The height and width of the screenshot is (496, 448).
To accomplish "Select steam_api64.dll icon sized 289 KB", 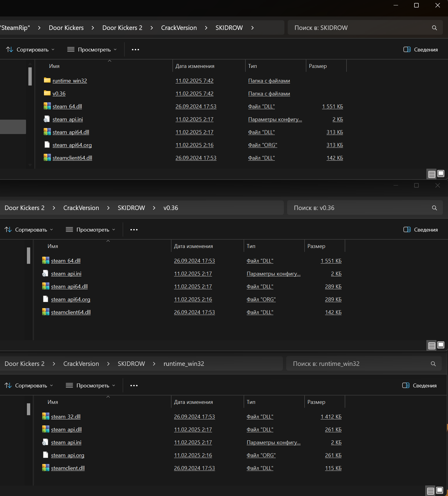I will (45, 286).
